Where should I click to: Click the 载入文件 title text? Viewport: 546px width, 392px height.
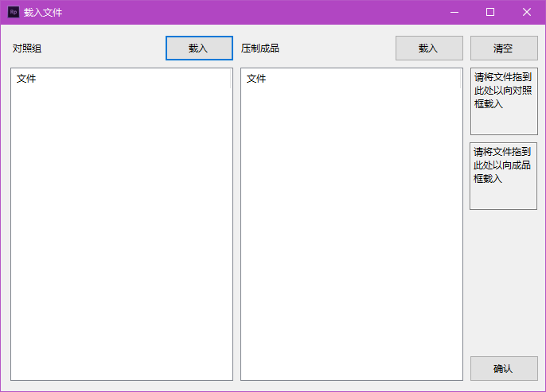43,13
